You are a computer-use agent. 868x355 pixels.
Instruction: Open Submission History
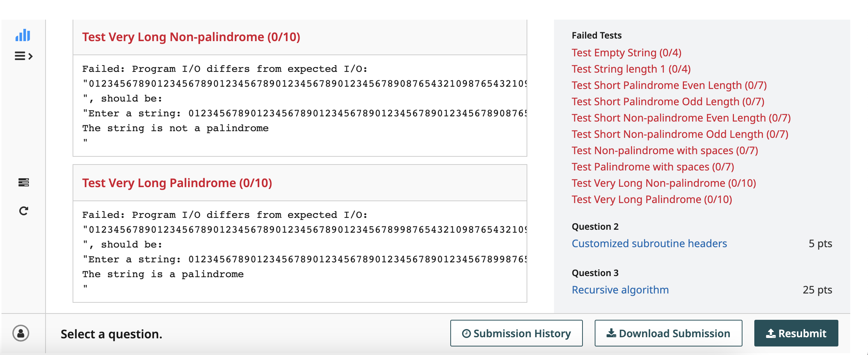pos(516,333)
